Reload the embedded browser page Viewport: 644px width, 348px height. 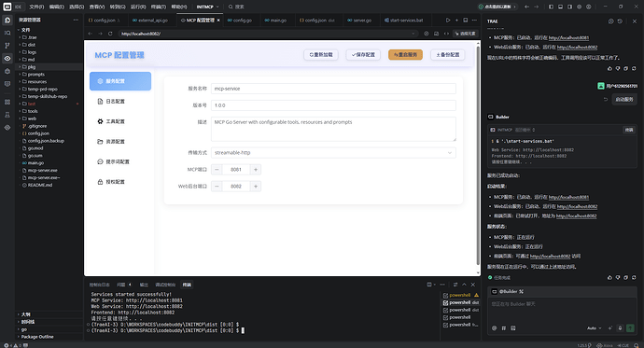coord(110,34)
